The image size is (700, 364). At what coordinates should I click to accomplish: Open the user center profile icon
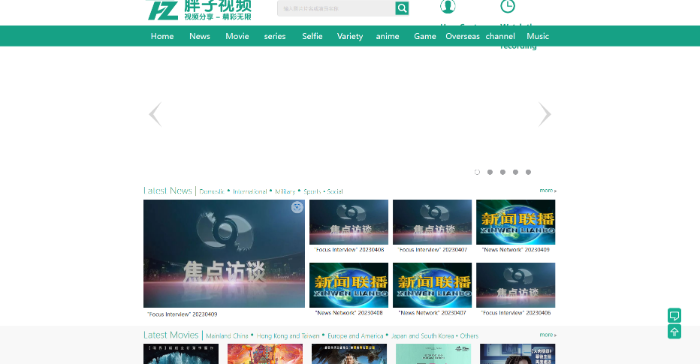[447, 6]
